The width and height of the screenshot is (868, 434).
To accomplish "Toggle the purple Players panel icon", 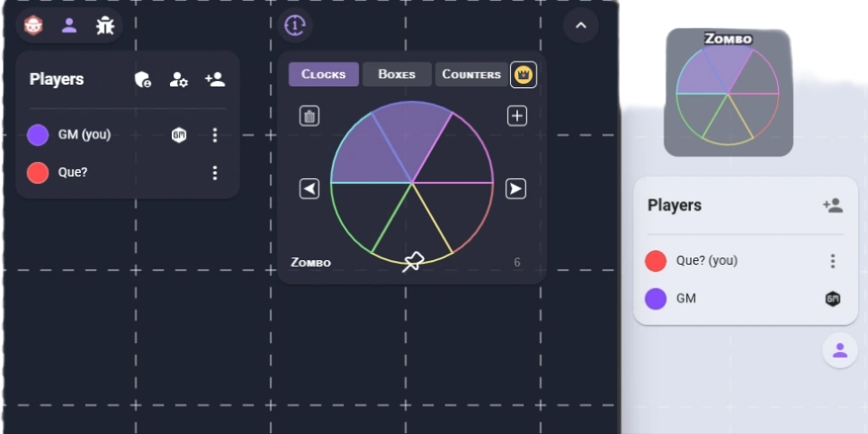I will [x=69, y=24].
